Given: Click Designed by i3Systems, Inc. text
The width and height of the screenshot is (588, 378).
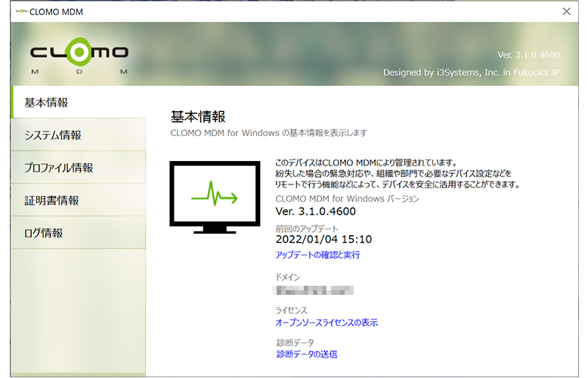Looking at the screenshot, I should click(472, 73).
